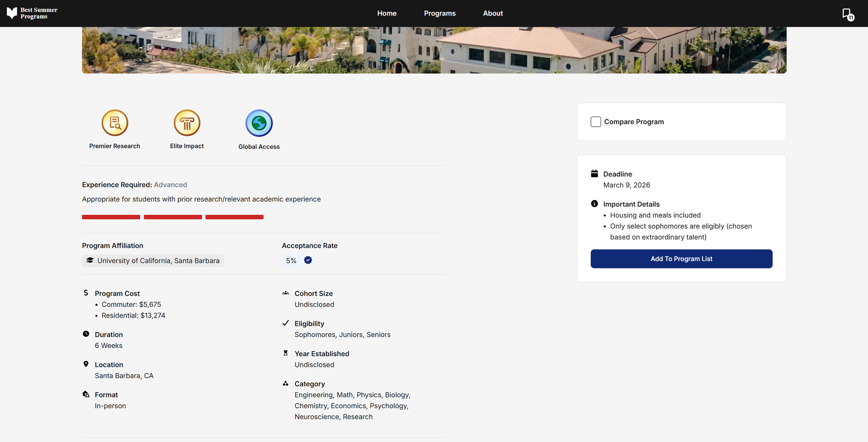The image size is (868, 442).
Task: Open the Programs nav item
Action: (440, 13)
